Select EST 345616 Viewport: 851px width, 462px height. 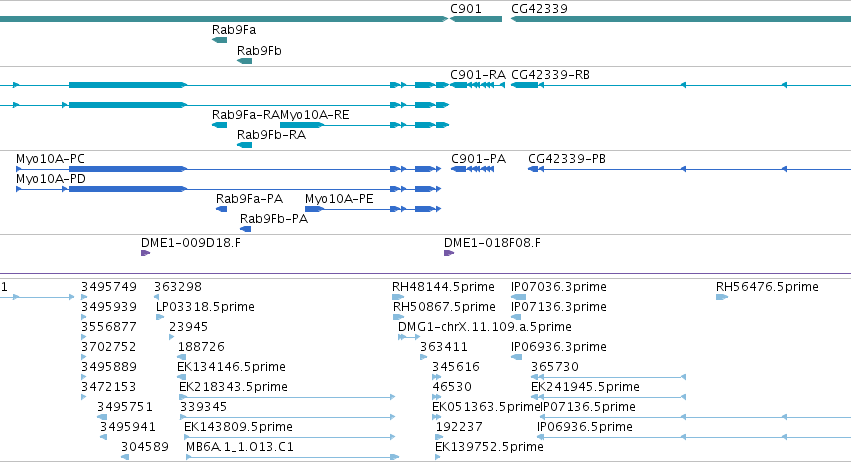click(x=456, y=368)
